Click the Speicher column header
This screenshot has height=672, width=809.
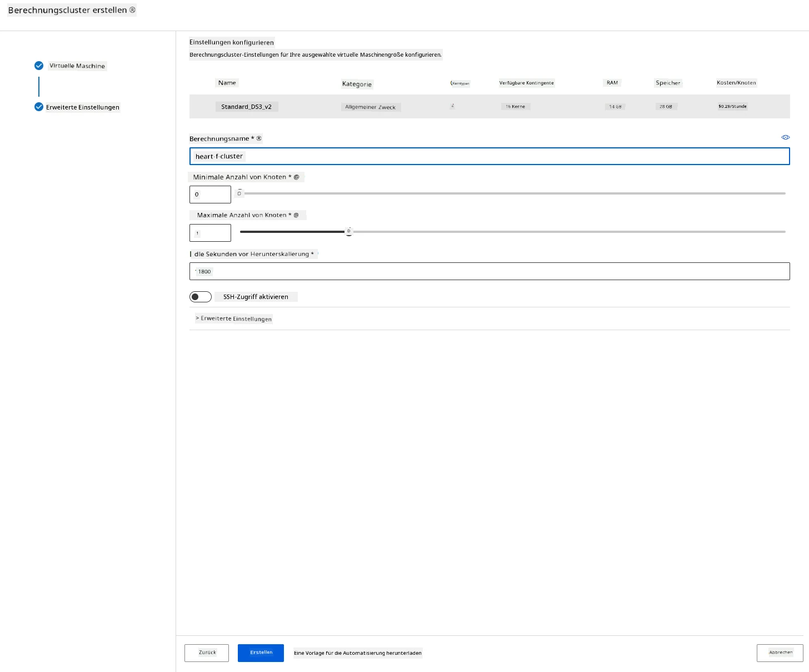[668, 83]
